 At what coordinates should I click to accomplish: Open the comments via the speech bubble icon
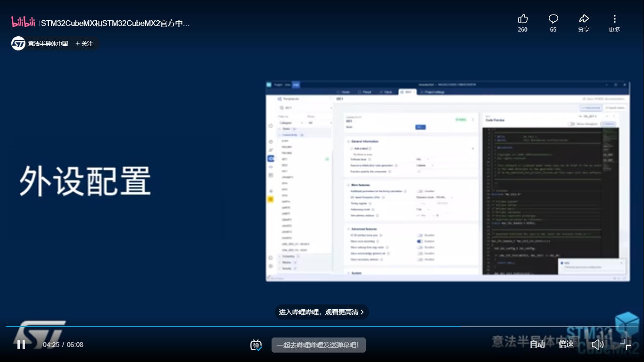coord(553,19)
